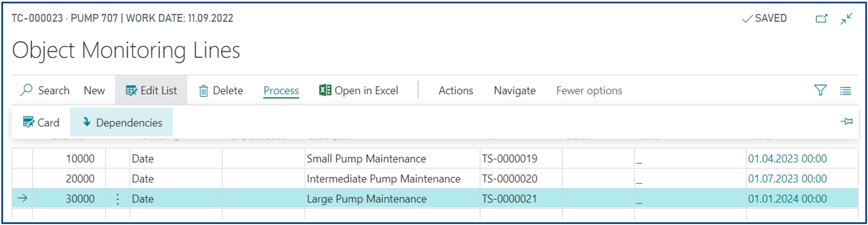Viewport: 868px width, 225px height.
Task: Open the Process menu tab
Action: [281, 90]
